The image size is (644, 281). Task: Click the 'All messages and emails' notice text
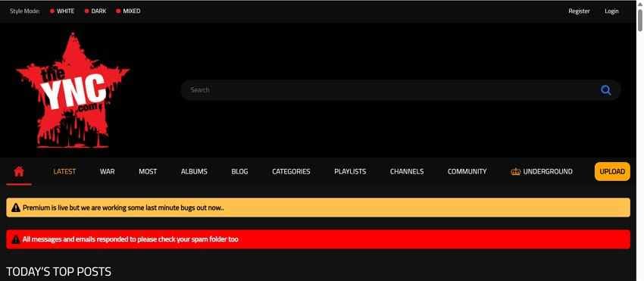(130, 239)
